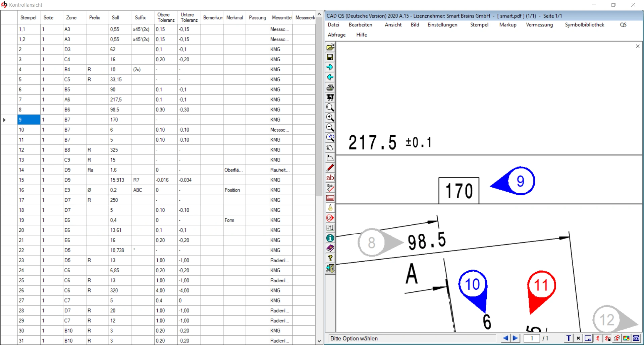Go back with the left arrow toolbar icon

pos(330,77)
